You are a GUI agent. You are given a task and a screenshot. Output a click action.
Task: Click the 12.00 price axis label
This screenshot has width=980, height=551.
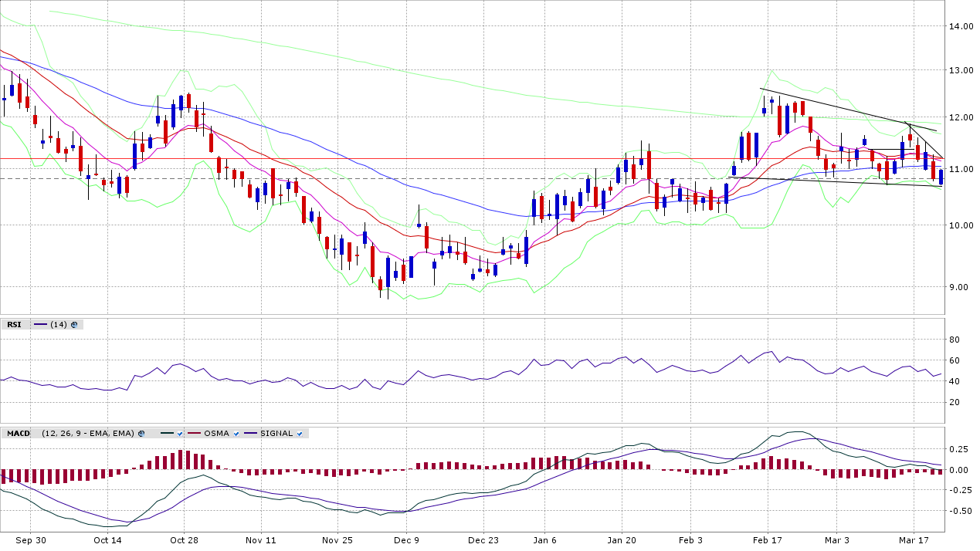click(961, 117)
